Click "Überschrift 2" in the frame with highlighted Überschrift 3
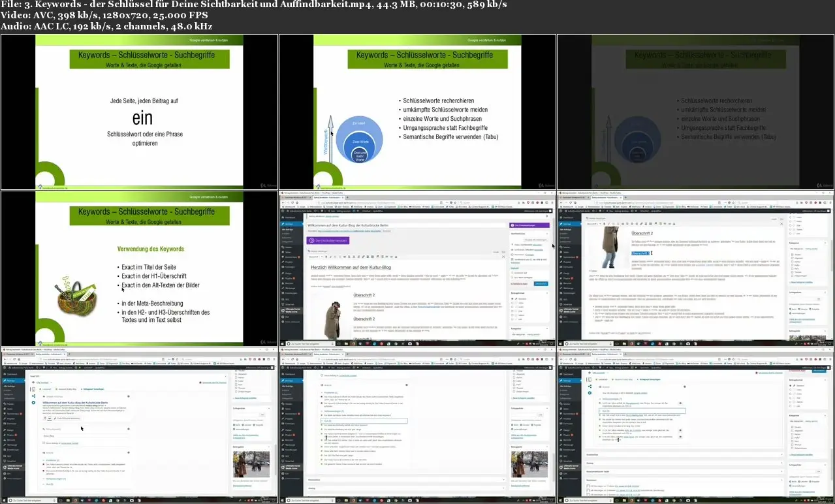This screenshot has width=835, height=504. pyautogui.click(x=642, y=233)
